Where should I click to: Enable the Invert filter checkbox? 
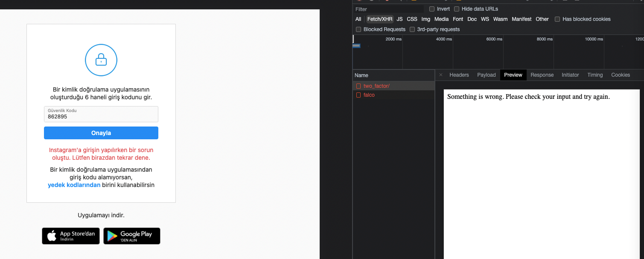pyautogui.click(x=432, y=9)
